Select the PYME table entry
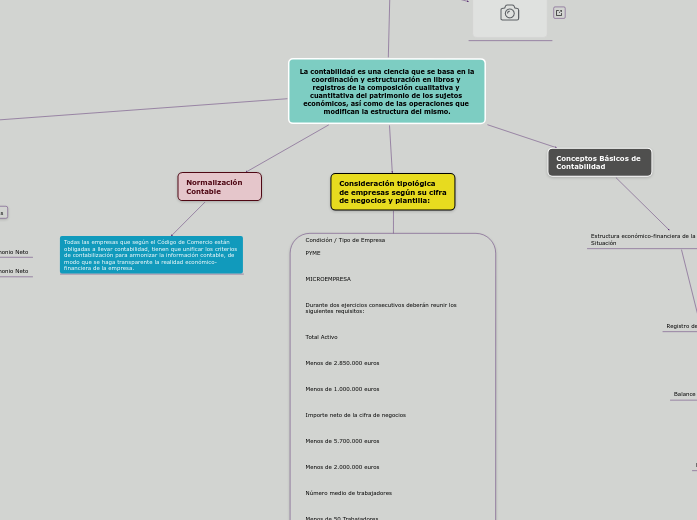Screen dimensions: 697x520 pyautogui.click(x=313, y=253)
